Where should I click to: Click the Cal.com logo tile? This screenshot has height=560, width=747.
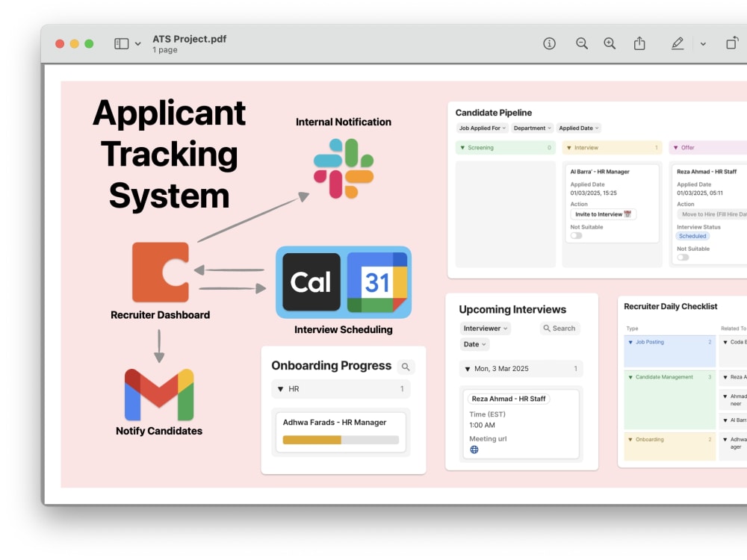311,282
